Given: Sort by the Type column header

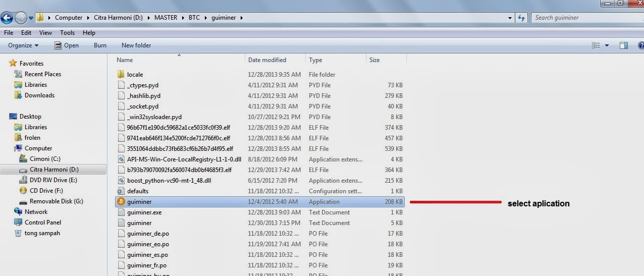Looking at the screenshot, I should (336, 60).
